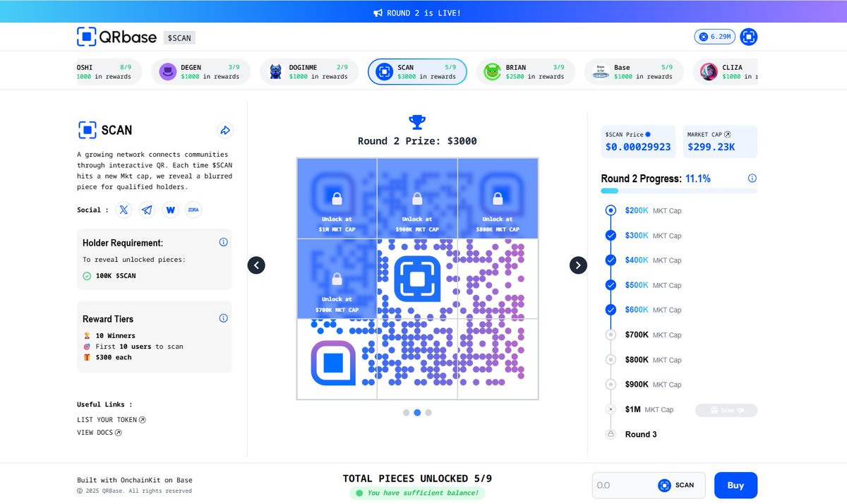
Task: Click the Round 2 Progress info icon
Action: pyautogui.click(x=752, y=179)
